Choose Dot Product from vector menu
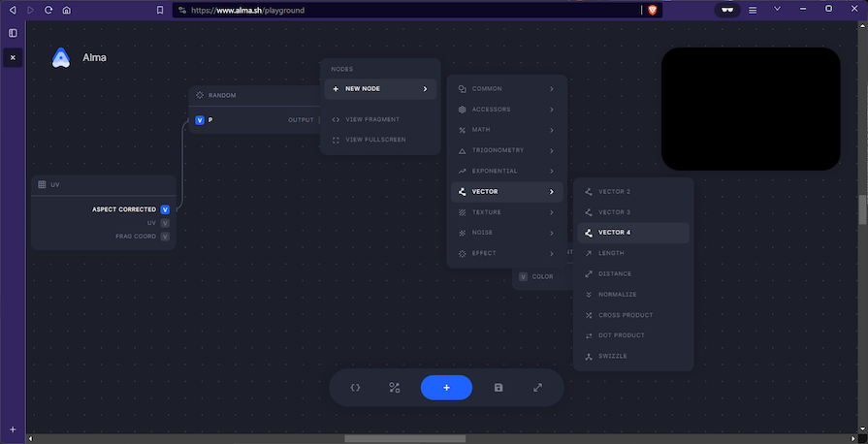The image size is (868, 444). pos(632,335)
